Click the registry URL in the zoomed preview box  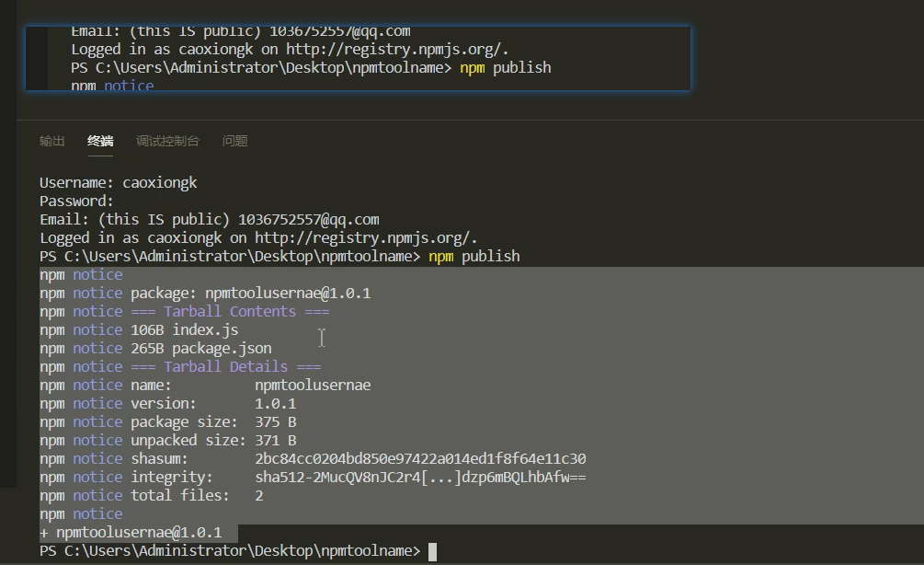(x=397, y=50)
